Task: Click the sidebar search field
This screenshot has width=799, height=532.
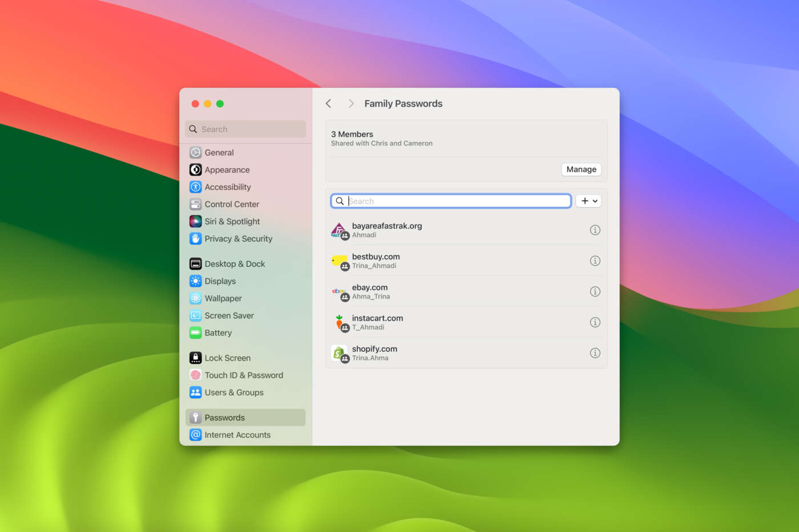Action: (x=245, y=129)
